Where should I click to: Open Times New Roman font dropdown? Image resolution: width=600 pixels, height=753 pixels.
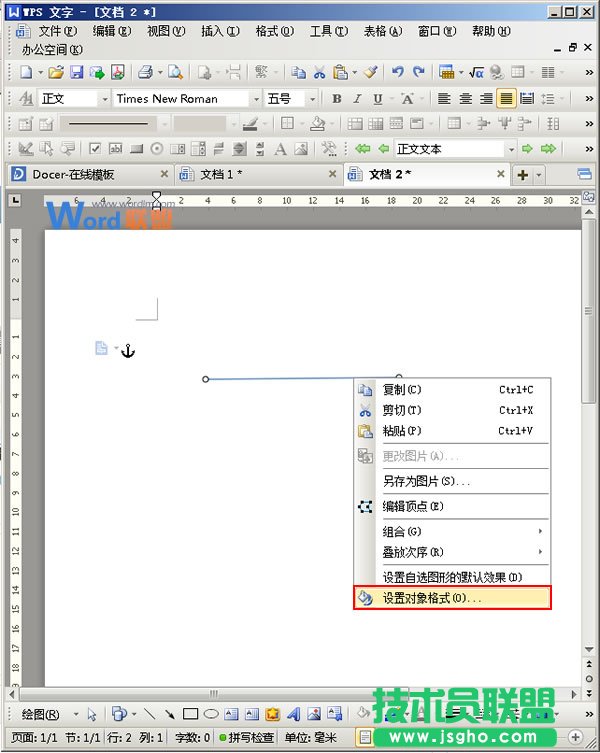(257, 99)
